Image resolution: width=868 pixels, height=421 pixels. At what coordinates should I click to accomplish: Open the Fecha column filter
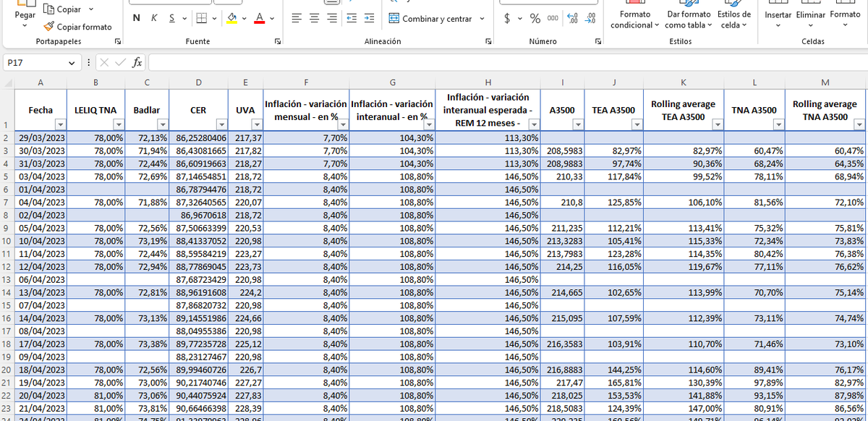tap(60, 124)
